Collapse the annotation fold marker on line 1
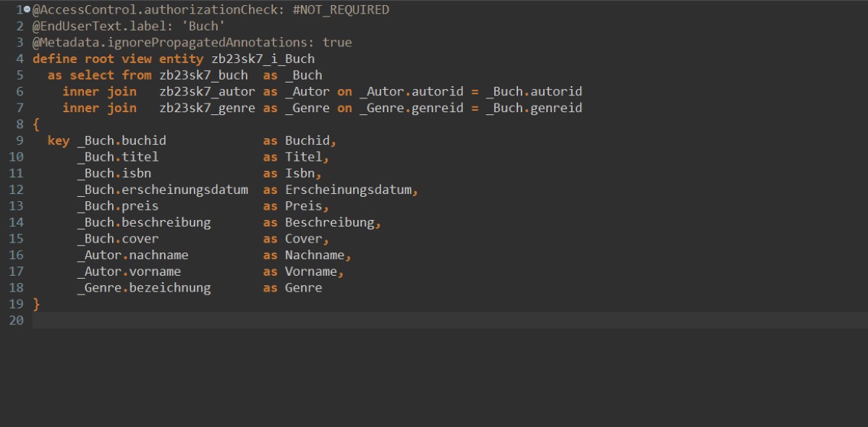The height and width of the screenshot is (427, 868). tap(27, 10)
